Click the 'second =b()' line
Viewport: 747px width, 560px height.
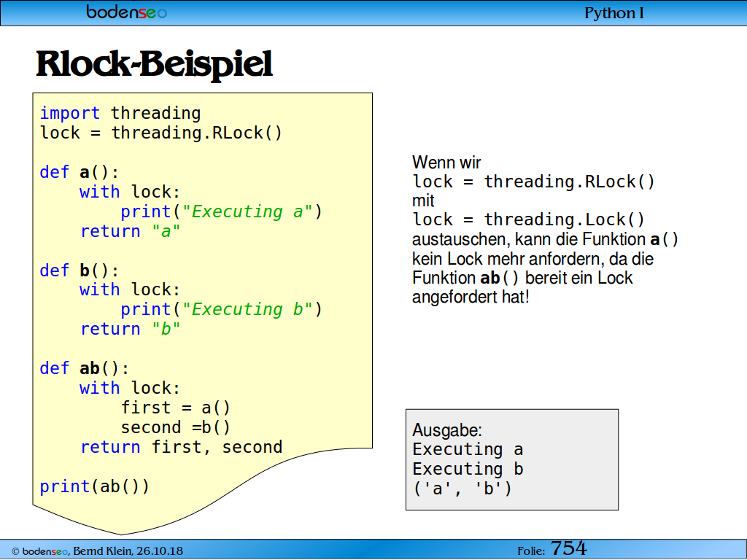pos(175,427)
